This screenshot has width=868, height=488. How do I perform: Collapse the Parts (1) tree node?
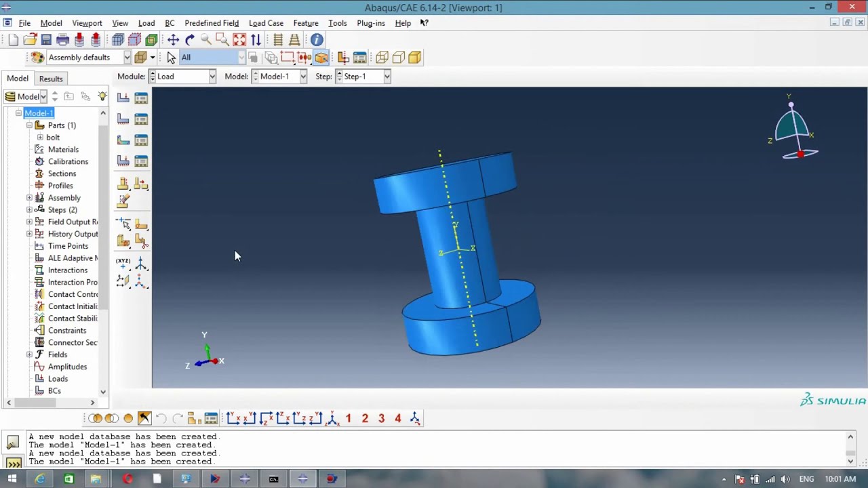click(x=29, y=125)
